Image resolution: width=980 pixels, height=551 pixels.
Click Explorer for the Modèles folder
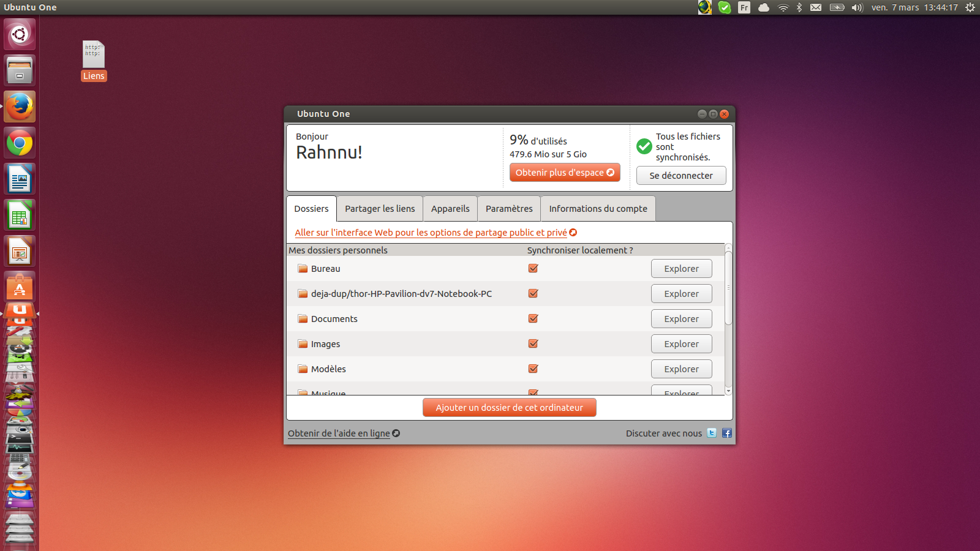click(x=681, y=369)
